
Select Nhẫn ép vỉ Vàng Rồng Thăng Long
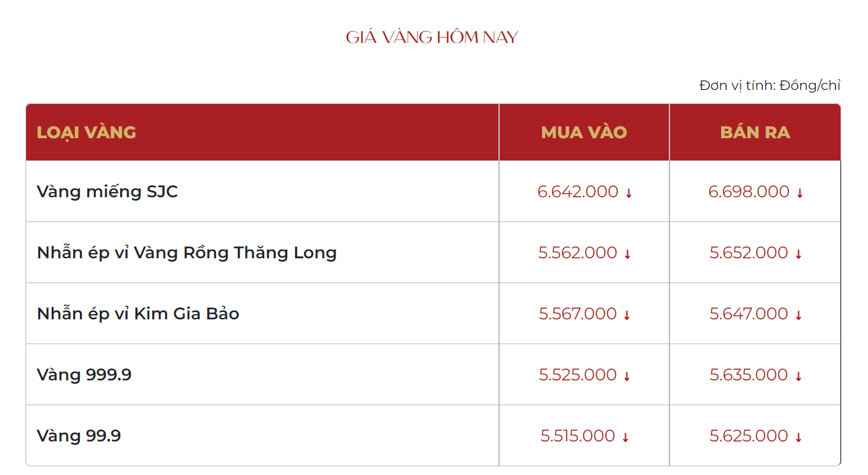tap(186, 253)
